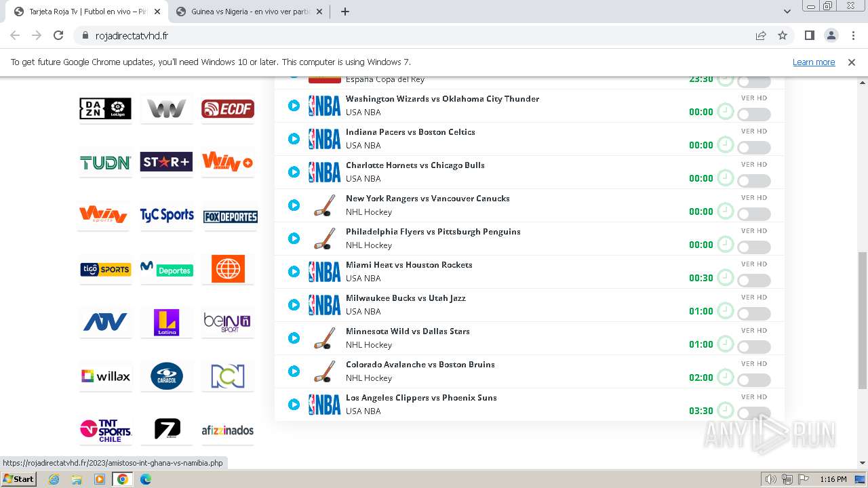Expand Washington Wizards vs Thunder play arrow
This screenshot has height=488, width=868.
pos(294,106)
